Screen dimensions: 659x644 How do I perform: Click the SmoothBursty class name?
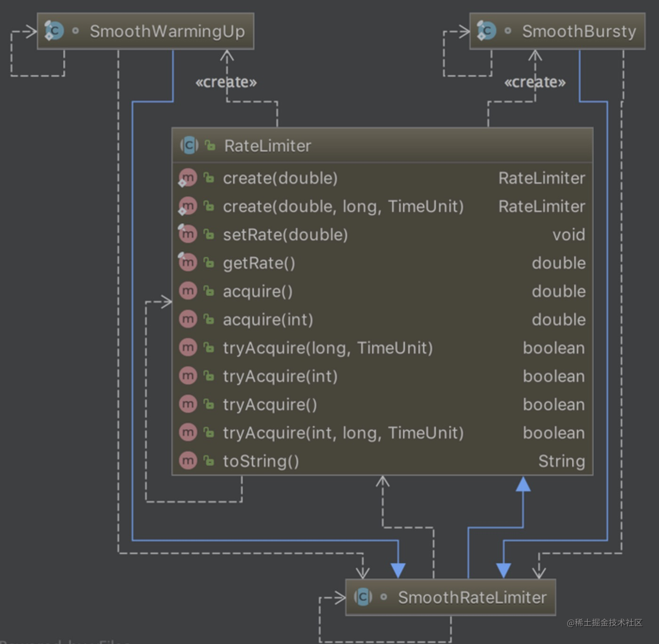pyautogui.click(x=579, y=31)
